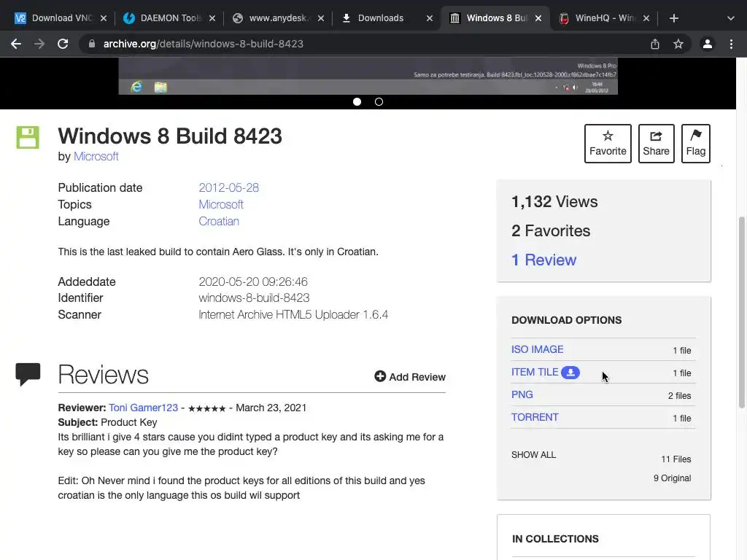
Task: Click the Internet Explorer icon in the preview
Action: click(136, 87)
